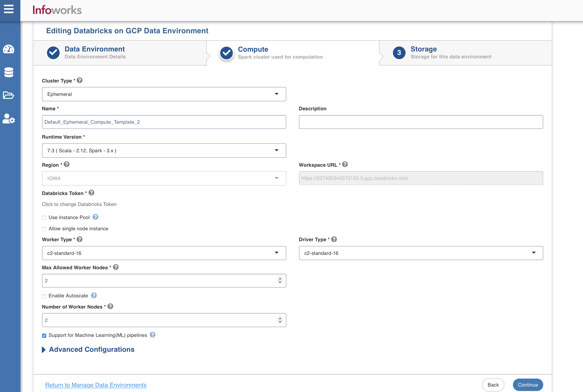The height and width of the screenshot is (392, 583).
Task: Uncheck Support for Machine Learning pipelines
Action: [x=44, y=336]
